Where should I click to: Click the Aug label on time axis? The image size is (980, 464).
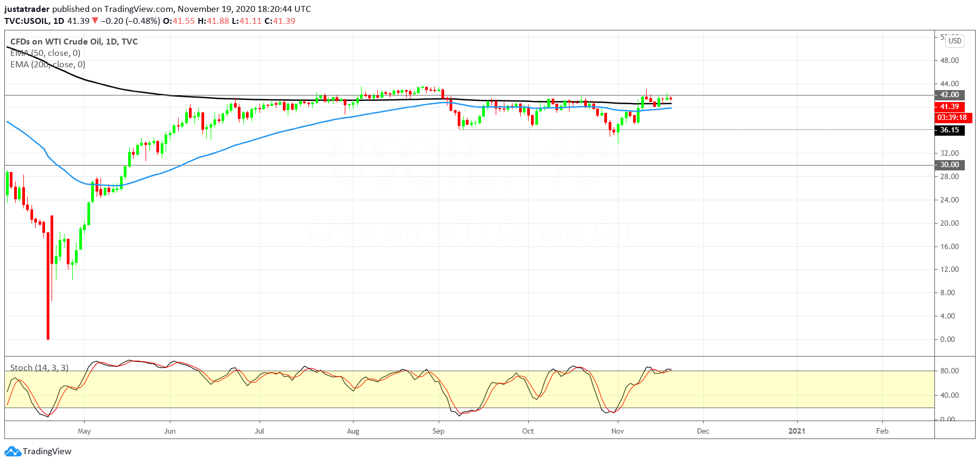(x=353, y=431)
